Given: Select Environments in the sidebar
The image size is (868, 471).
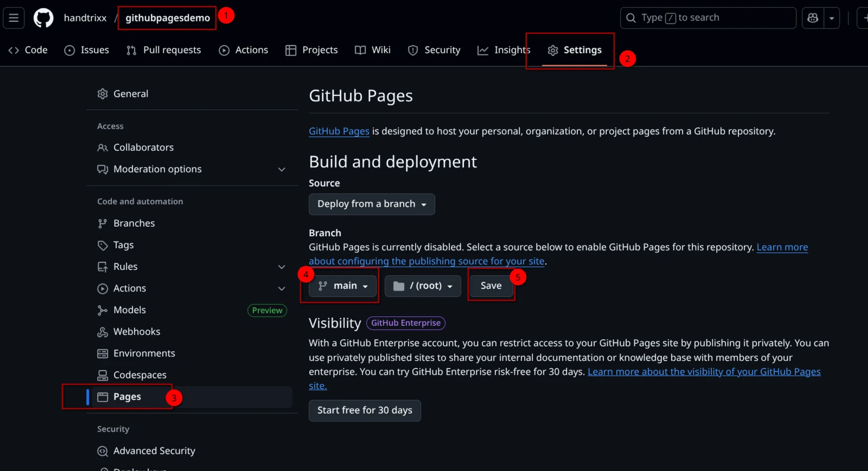Looking at the screenshot, I should tap(144, 353).
